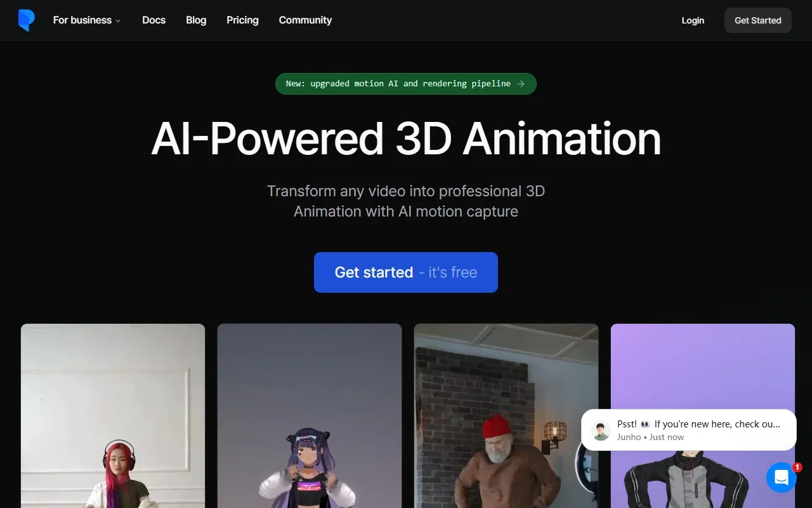Click the arrow inside the green announcement banner
Viewport: 812px width, 508px height.
click(521, 83)
